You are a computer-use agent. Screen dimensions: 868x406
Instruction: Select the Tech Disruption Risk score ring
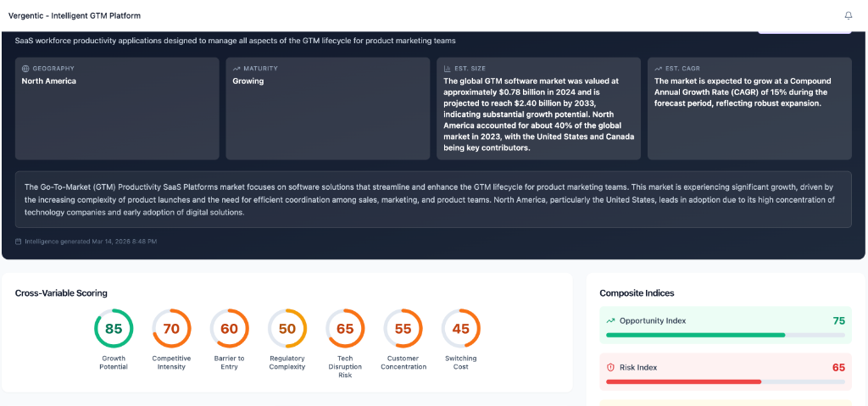(345, 329)
